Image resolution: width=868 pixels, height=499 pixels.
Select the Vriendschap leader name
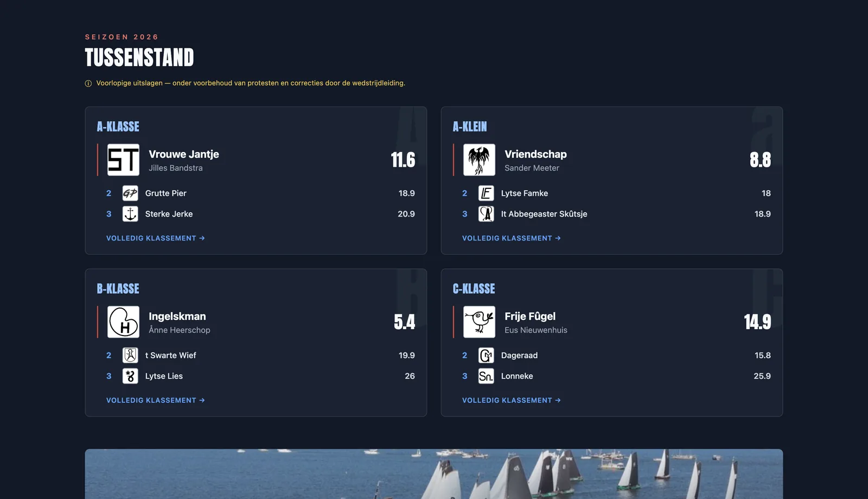[x=535, y=154]
